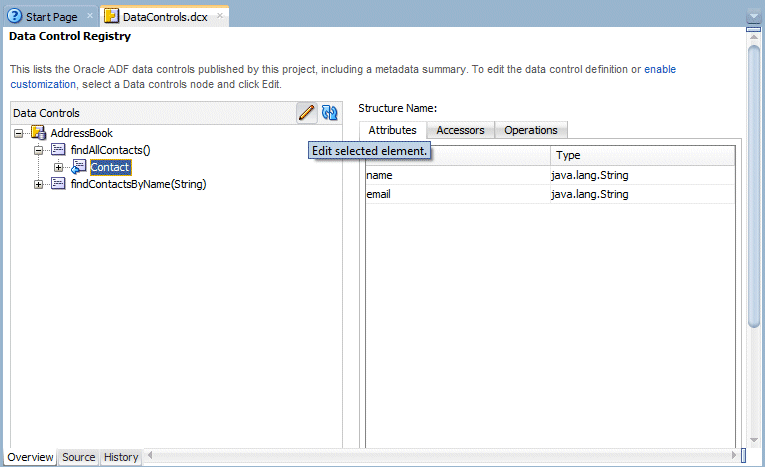
Task: Click the Refresh data controls icon
Action: click(x=329, y=113)
